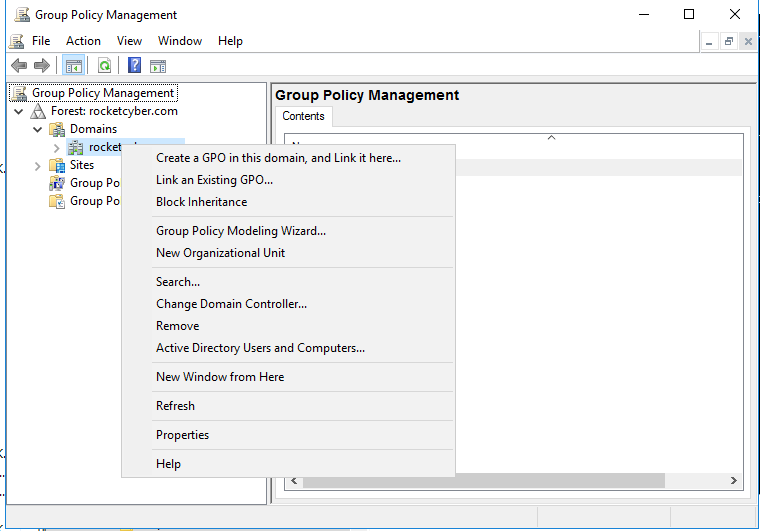Open the Action menu
The image size is (760, 531).
click(83, 41)
